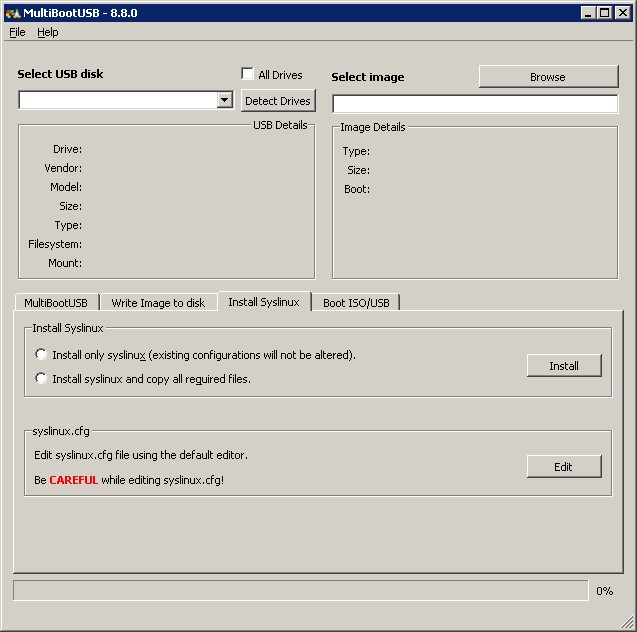Image resolution: width=637 pixels, height=632 pixels.
Task: Switch to the MultiBootUSB tab
Action: [x=56, y=303]
